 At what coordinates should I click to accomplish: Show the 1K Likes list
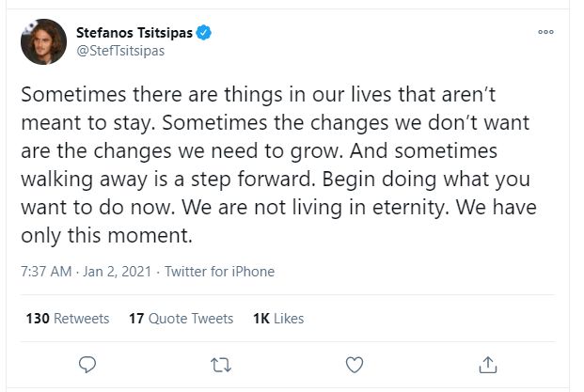[278, 319]
